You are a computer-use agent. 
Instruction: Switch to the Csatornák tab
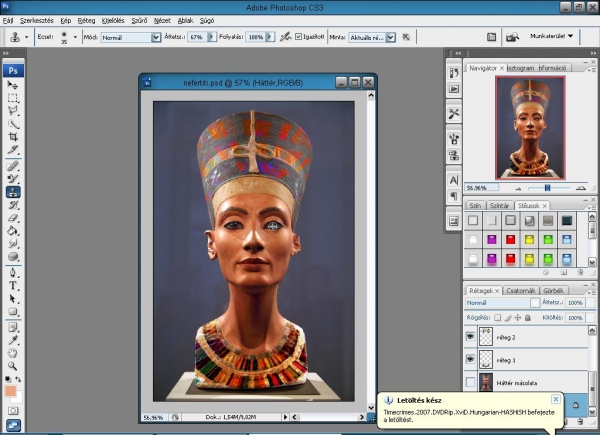tap(520, 290)
